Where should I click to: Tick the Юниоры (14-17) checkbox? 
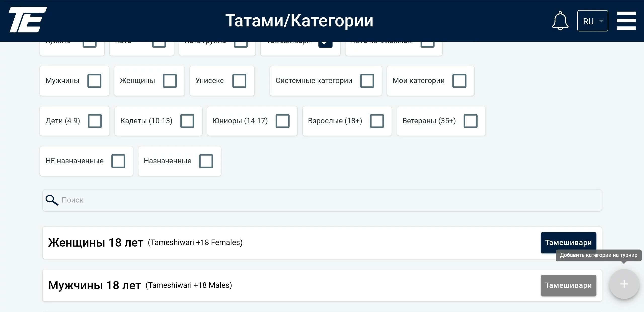point(283,121)
